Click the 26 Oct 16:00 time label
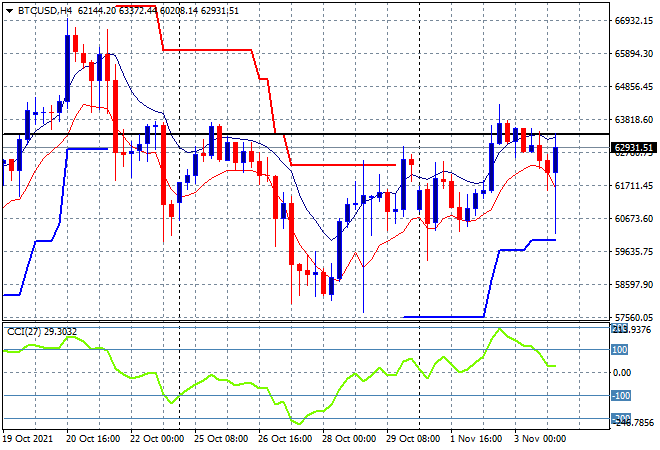This screenshot has height=450, width=660. pyautogui.click(x=285, y=439)
